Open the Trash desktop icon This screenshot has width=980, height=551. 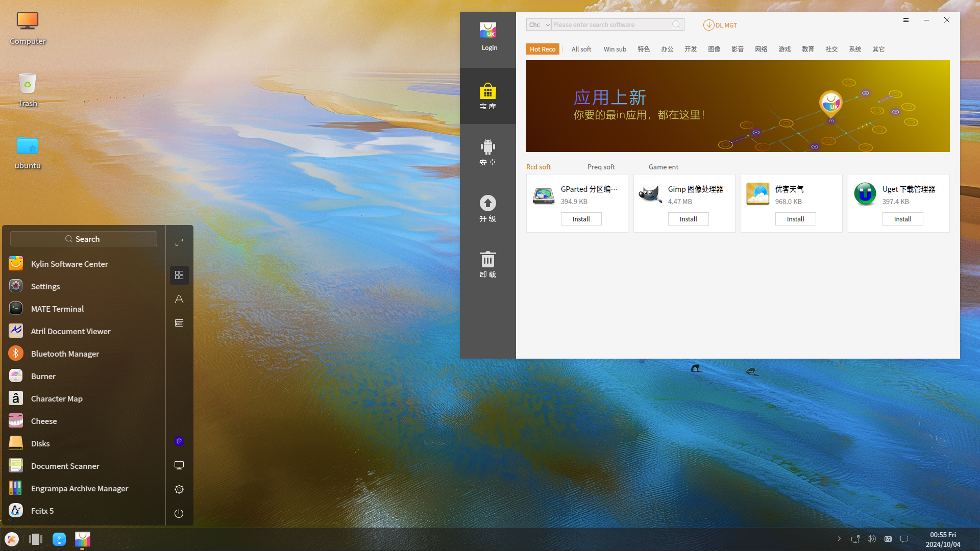[x=28, y=90]
